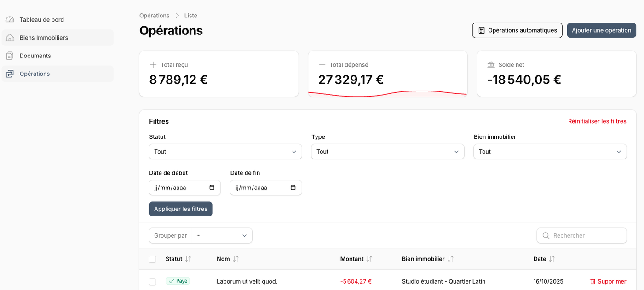Sort by Date column sort icon
644x290 pixels.
552,259
